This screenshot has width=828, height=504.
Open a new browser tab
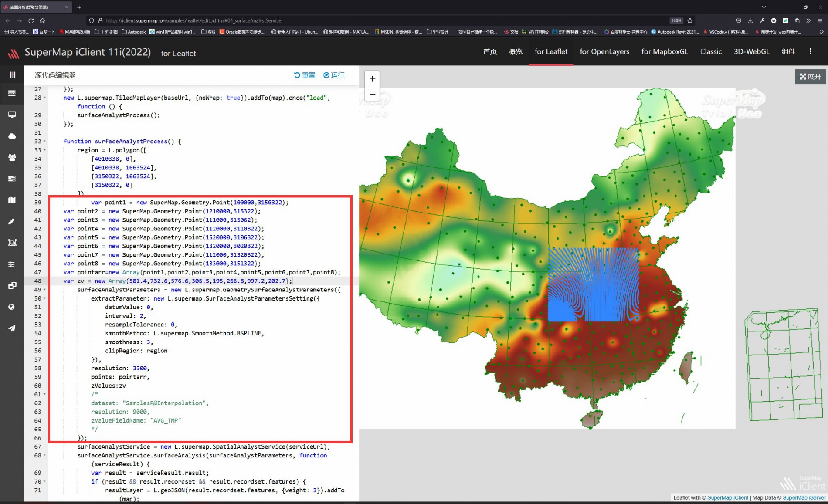click(x=79, y=7)
